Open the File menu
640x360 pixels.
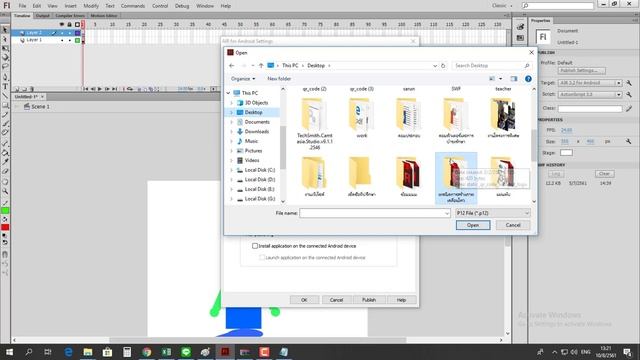pos(22,6)
